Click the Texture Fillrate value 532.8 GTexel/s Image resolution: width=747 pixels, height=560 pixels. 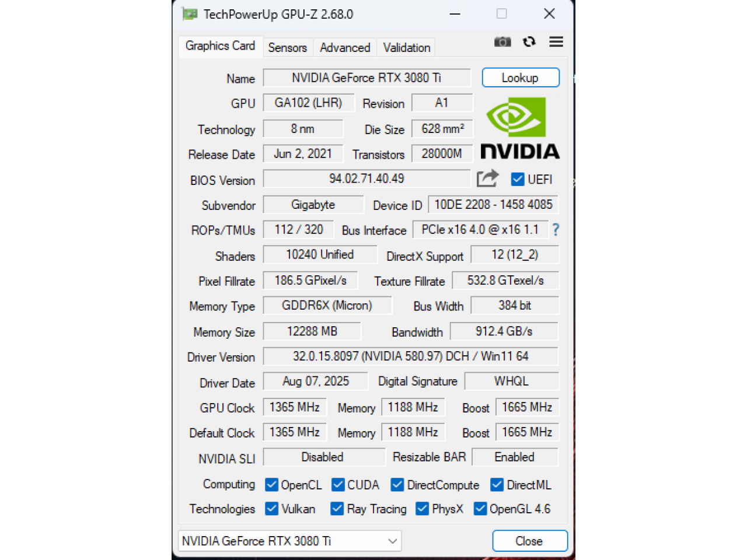[x=505, y=280]
